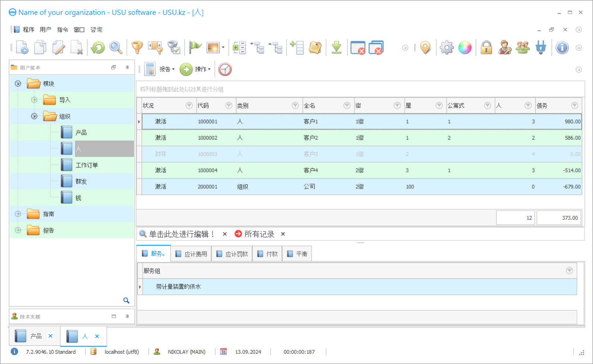Screen dimensions: 593x364
Task: Open settings with the gear icon
Action: coord(447,48)
